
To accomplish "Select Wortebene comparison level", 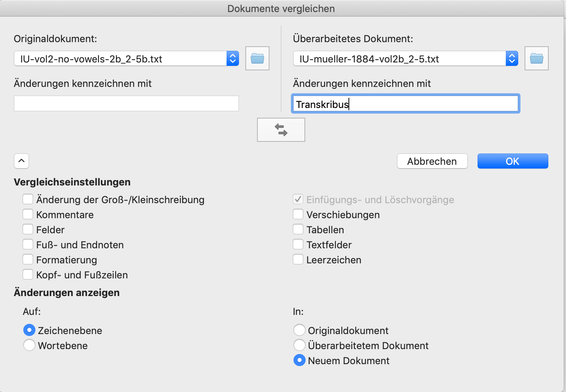I will [x=29, y=345].
